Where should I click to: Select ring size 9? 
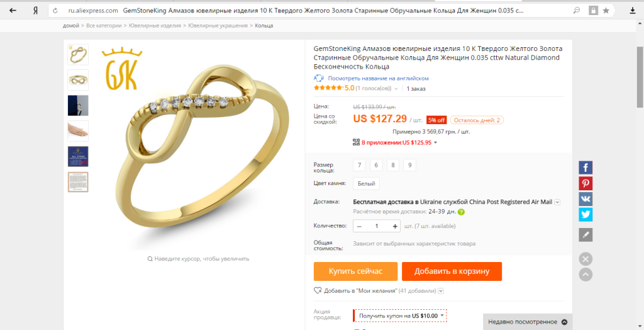(409, 165)
